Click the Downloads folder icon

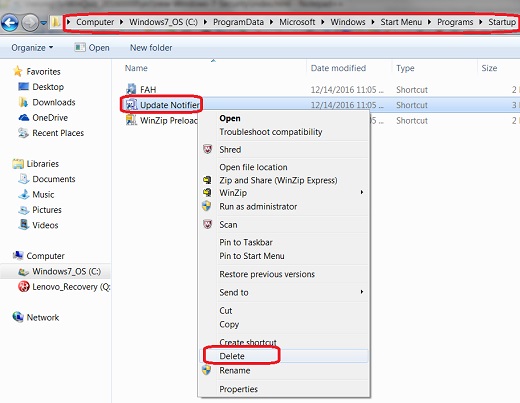click(x=23, y=102)
